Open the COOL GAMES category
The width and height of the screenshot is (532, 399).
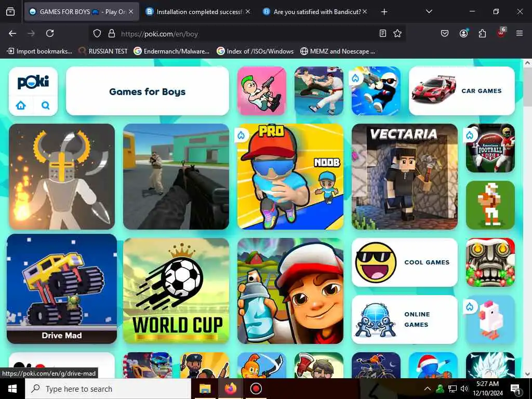click(x=404, y=262)
